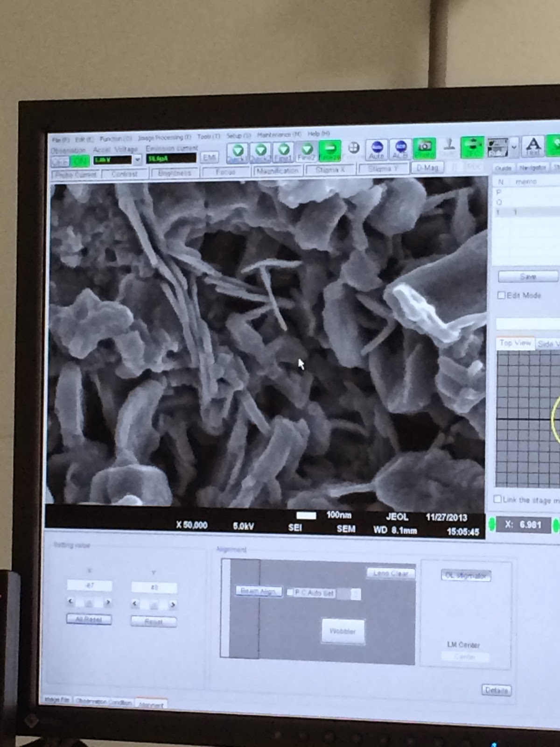Click the Probe Current knob selector
The height and width of the screenshot is (747, 560).
(76, 175)
